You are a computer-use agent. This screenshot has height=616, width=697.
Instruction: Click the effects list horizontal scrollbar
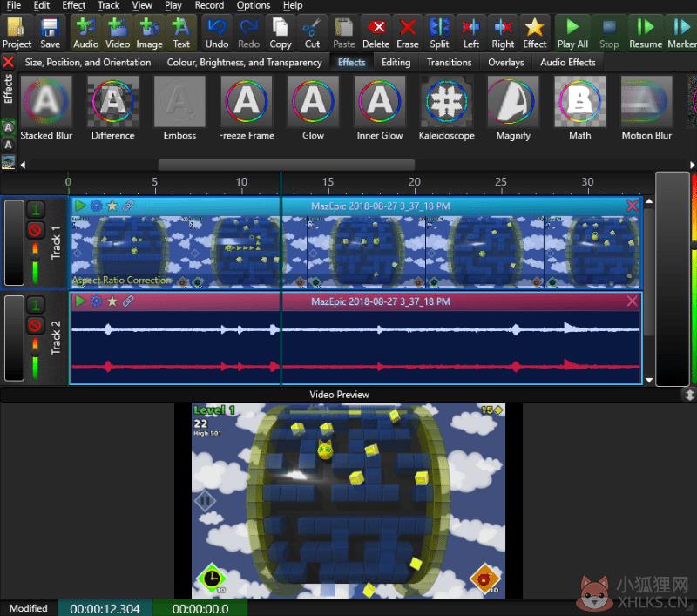point(287,165)
